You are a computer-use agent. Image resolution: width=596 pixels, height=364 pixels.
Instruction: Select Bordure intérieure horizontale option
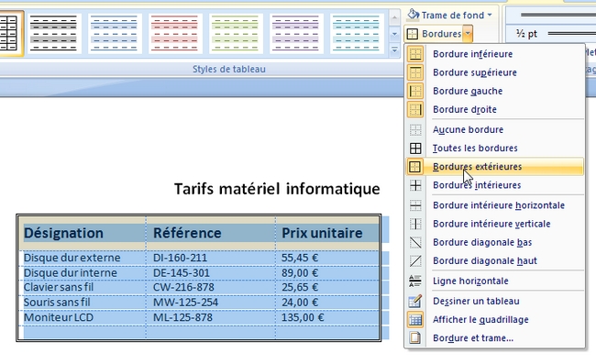click(495, 205)
